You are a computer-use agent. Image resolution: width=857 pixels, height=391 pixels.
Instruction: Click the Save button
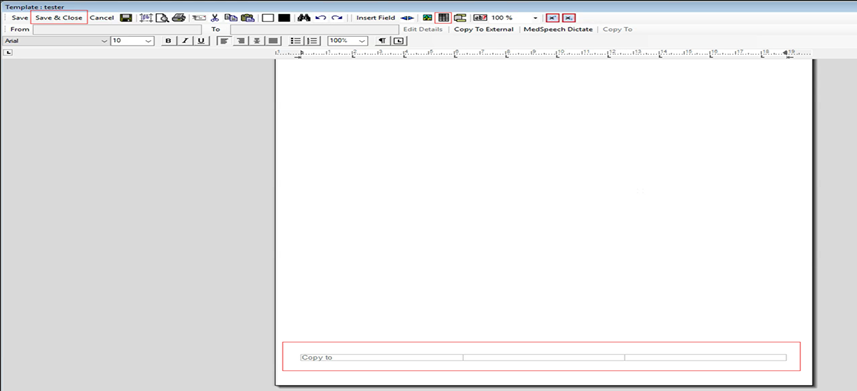[20, 18]
